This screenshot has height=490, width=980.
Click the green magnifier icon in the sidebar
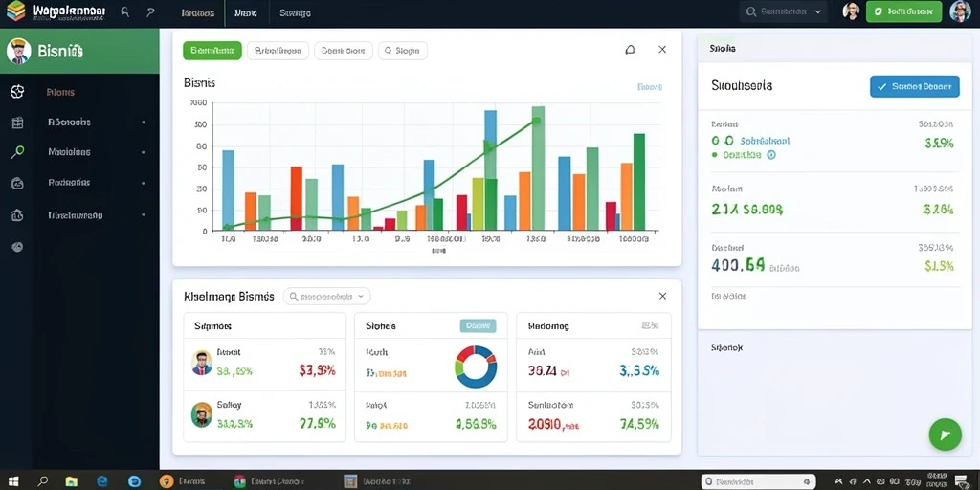coord(17,152)
